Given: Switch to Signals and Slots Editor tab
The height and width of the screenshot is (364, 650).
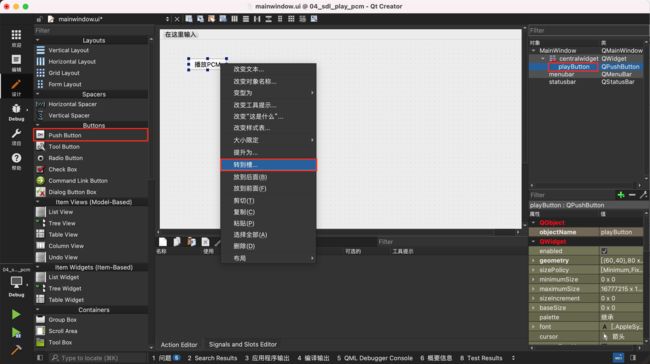Looking at the screenshot, I should 243,345.
